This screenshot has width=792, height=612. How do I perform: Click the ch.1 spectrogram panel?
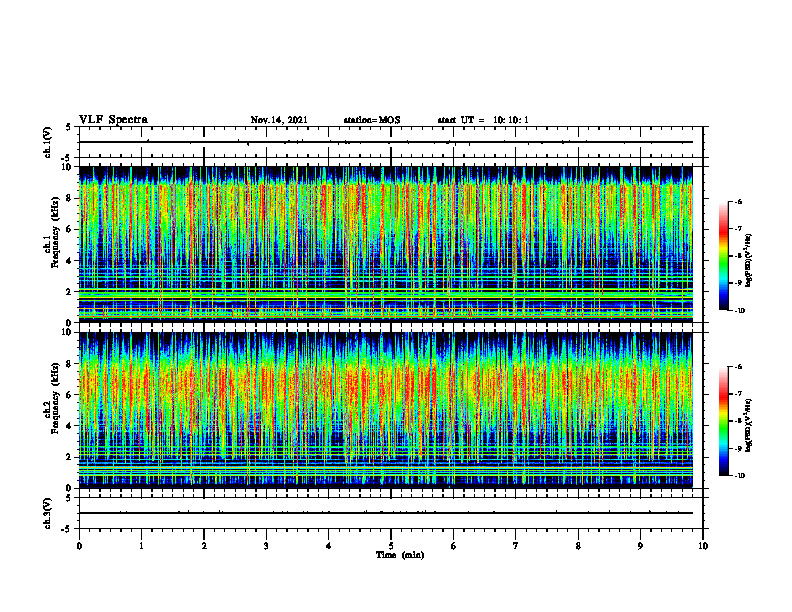tap(386, 244)
